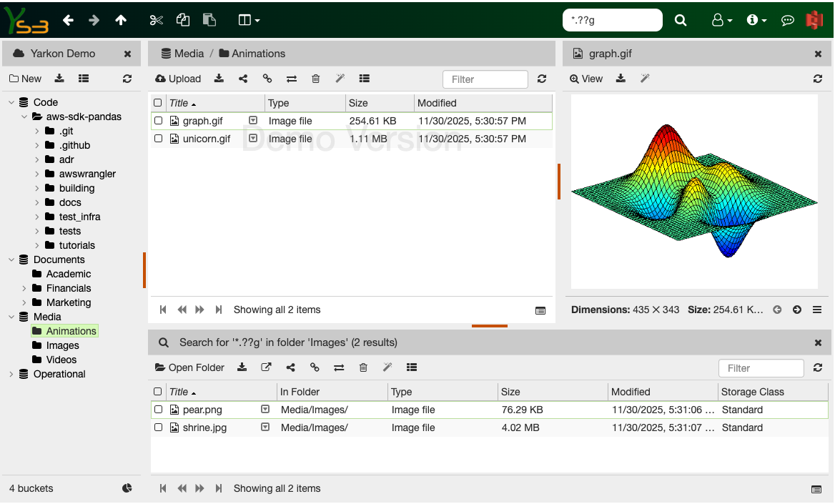
Task: Click the New button in the bucket panel
Action: click(x=25, y=79)
